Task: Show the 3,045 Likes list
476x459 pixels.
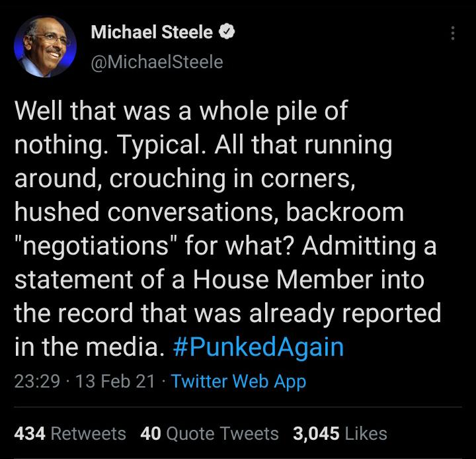Action: 340,433
